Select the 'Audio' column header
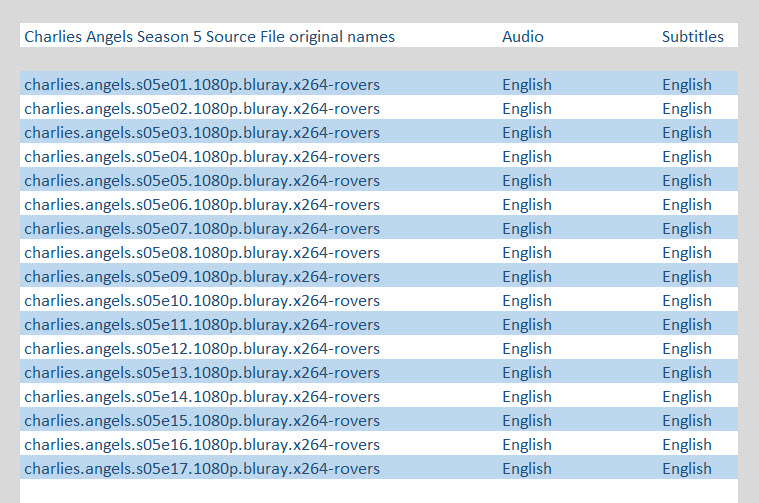Viewport: 759px width, 503px height. (523, 37)
